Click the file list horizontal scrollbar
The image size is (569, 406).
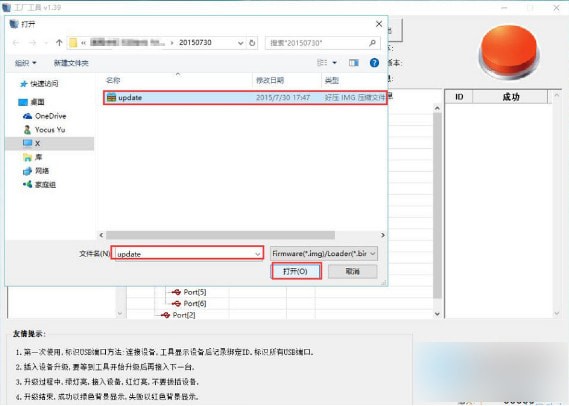click(220, 235)
